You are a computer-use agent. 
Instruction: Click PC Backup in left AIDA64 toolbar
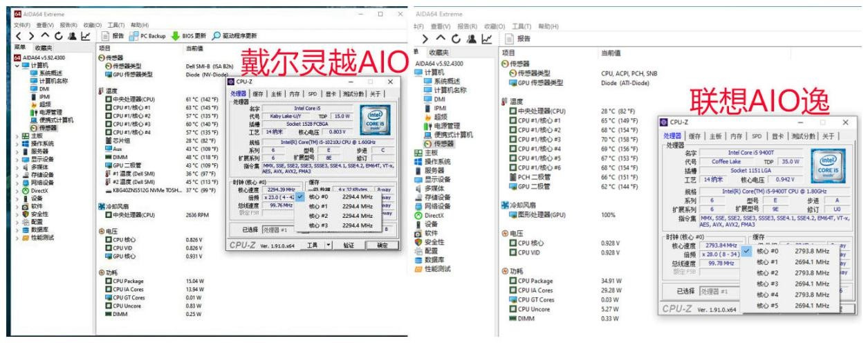click(x=146, y=35)
